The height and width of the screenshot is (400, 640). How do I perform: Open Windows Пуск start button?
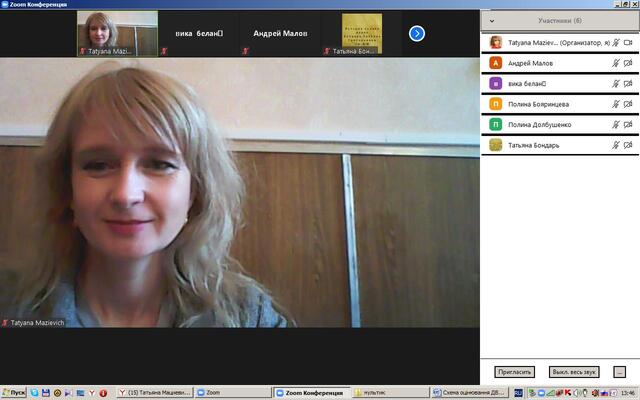coord(13,393)
